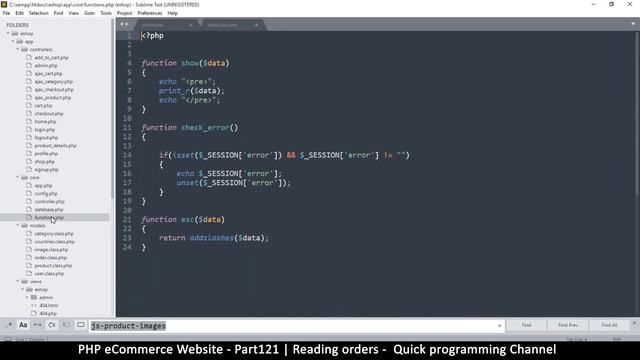Open the Project menu
The image size is (640, 360).
pos(124,13)
